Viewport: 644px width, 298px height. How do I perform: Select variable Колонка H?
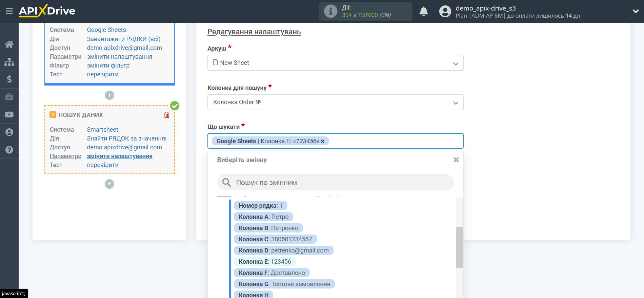click(x=254, y=295)
